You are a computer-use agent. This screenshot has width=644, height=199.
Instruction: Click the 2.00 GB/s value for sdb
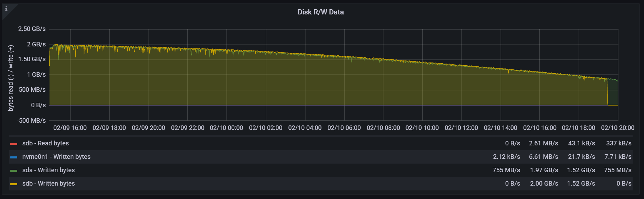point(544,184)
